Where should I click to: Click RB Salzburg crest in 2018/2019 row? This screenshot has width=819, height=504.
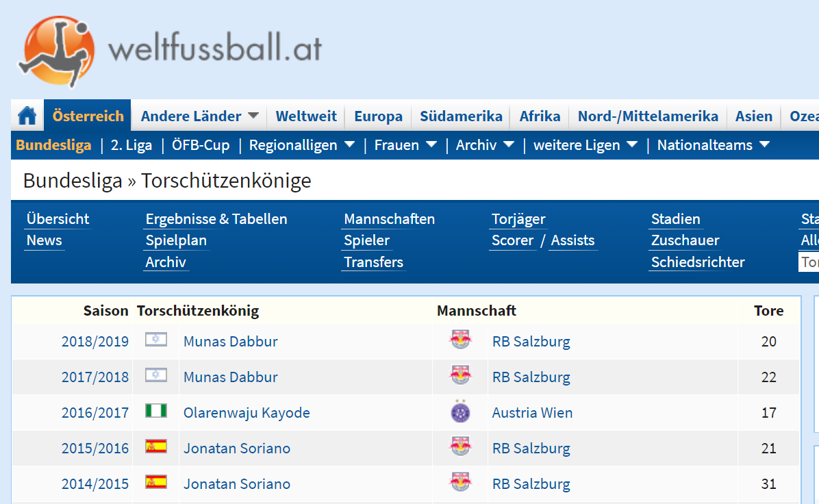(460, 340)
